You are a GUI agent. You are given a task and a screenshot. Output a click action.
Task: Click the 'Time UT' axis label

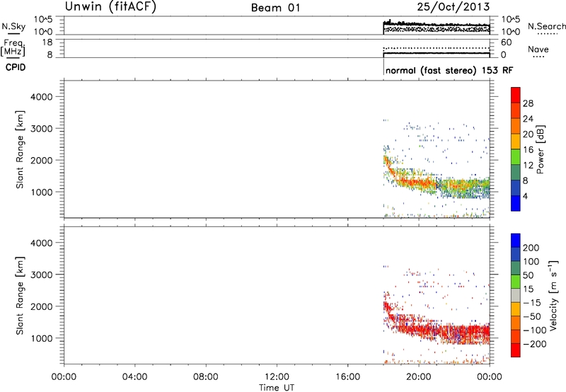click(x=277, y=388)
